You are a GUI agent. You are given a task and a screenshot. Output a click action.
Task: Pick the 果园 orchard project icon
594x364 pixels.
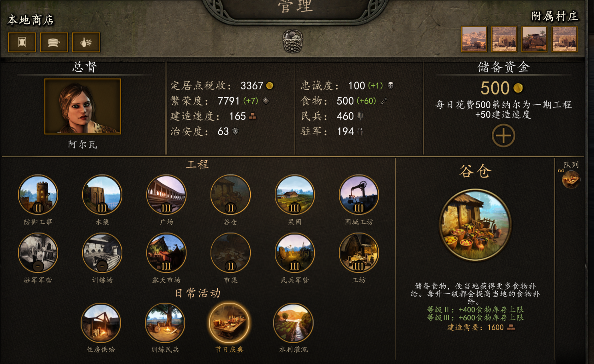[295, 195]
